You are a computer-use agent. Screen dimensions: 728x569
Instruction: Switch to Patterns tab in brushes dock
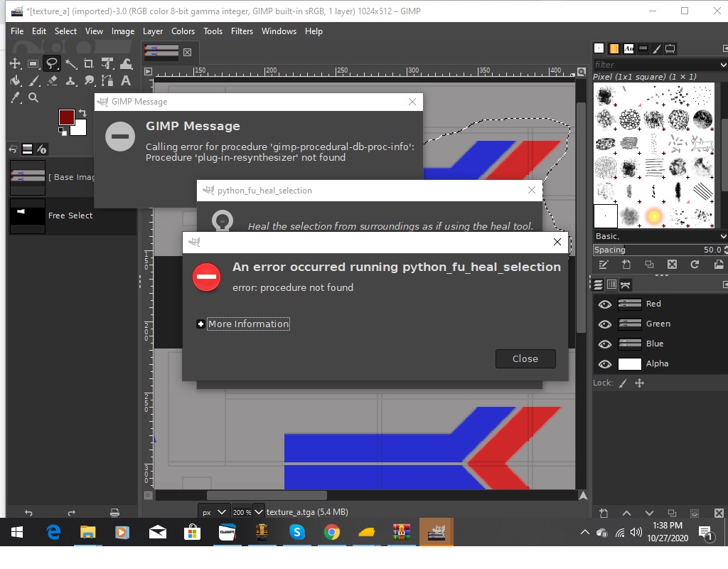[x=614, y=48]
